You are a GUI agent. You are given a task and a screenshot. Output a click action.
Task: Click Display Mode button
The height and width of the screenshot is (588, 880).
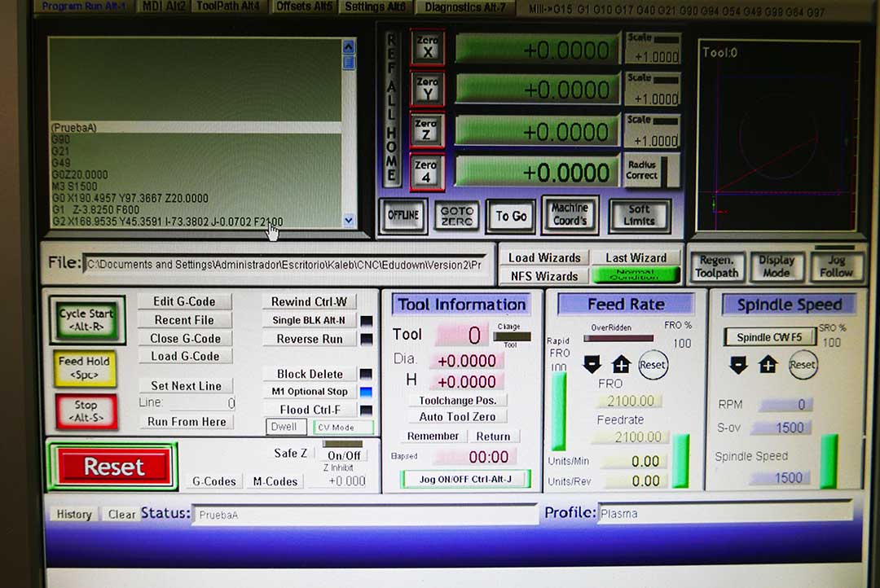(x=777, y=266)
